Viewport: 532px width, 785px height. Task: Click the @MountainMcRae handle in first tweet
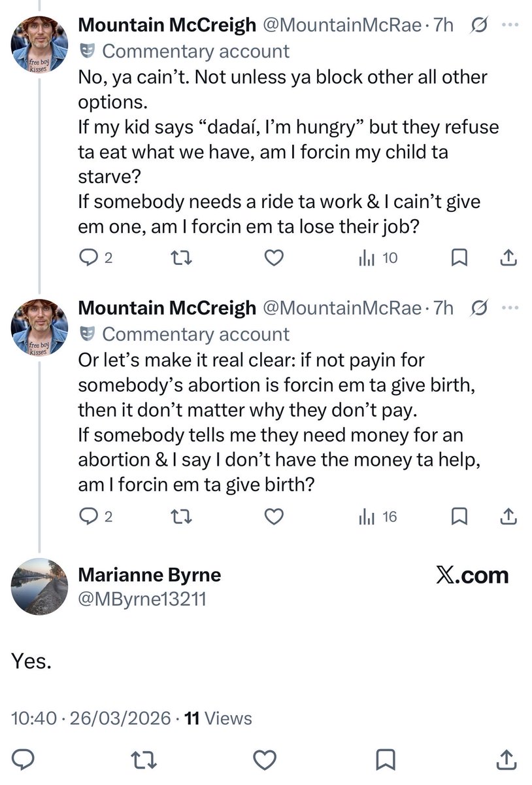pyautogui.click(x=342, y=25)
